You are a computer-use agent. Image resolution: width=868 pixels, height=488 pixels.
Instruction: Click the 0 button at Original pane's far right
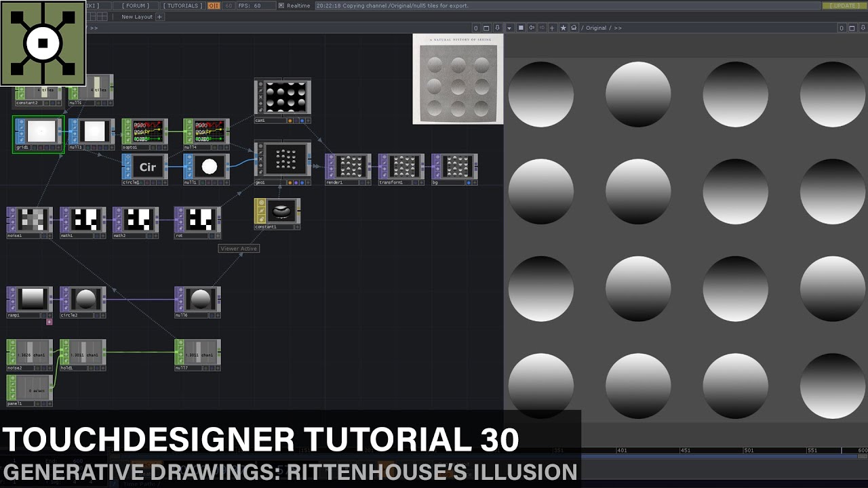tap(842, 28)
